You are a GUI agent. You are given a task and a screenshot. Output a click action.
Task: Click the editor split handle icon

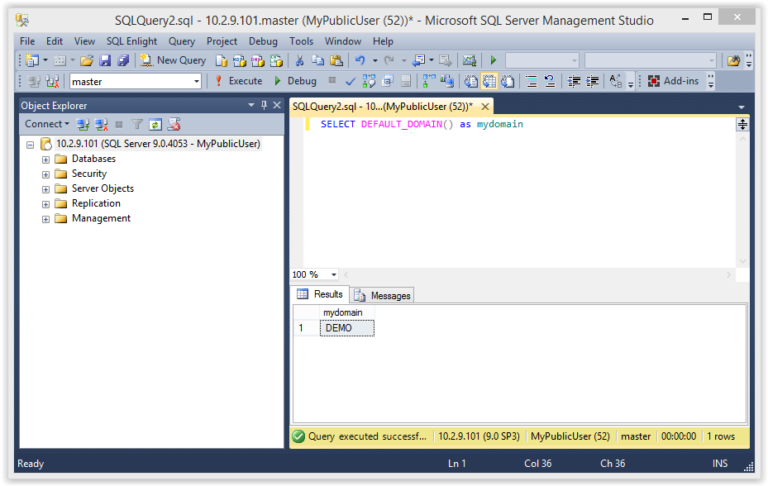click(743, 124)
